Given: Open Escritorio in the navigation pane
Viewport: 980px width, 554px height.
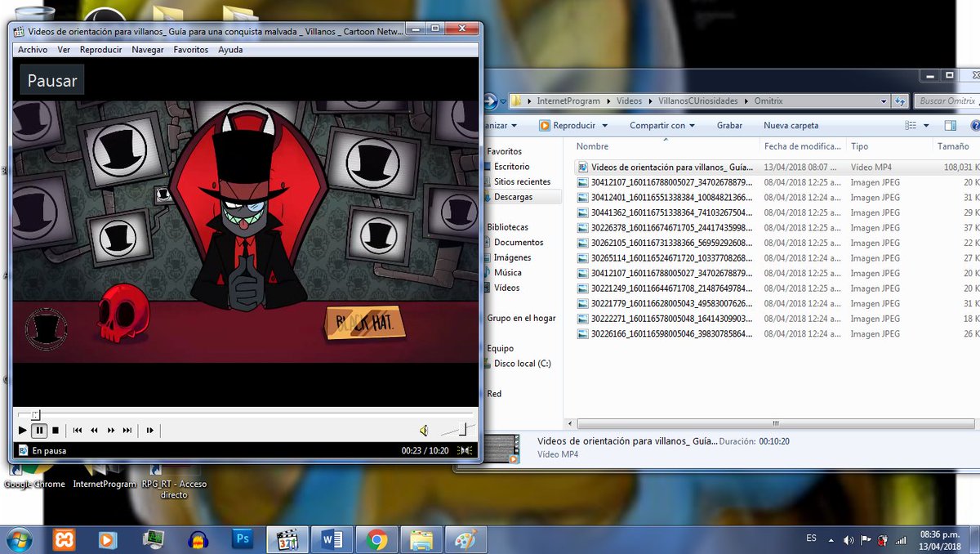Looking at the screenshot, I should click(511, 167).
